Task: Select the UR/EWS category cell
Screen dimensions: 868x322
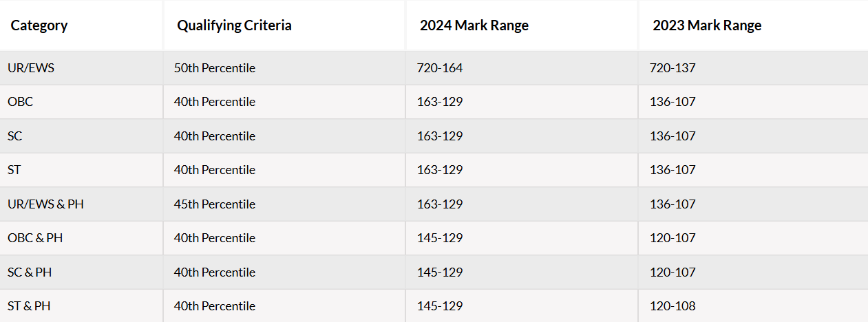Action: 31,68
